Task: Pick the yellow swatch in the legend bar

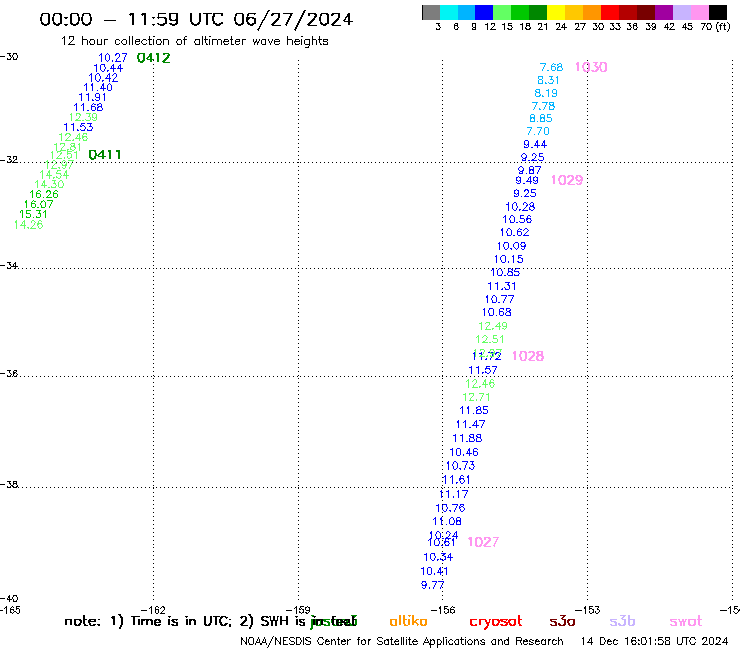Action: (556, 12)
